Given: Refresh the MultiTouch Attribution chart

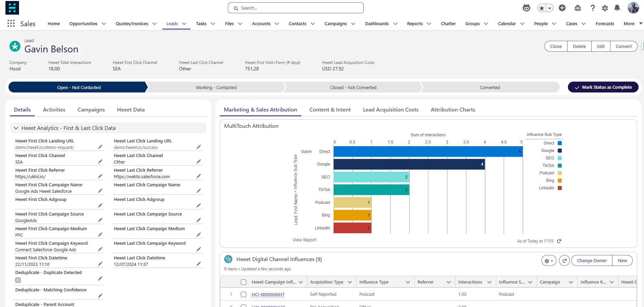Looking at the screenshot, I should click(559, 241).
